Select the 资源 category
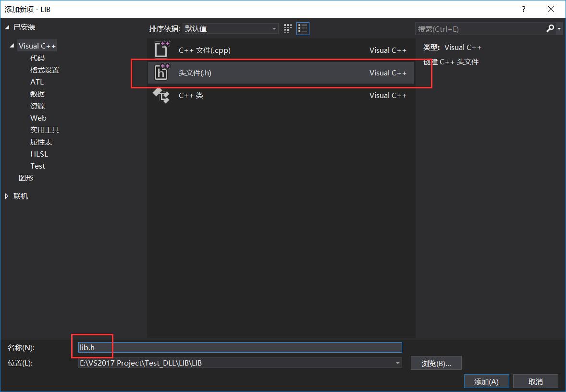Viewport: 566px width, 392px height. coord(37,106)
